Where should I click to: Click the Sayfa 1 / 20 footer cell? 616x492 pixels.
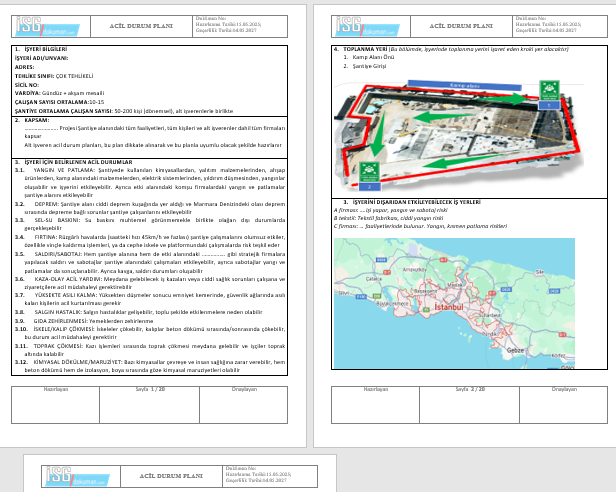[150, 405]
